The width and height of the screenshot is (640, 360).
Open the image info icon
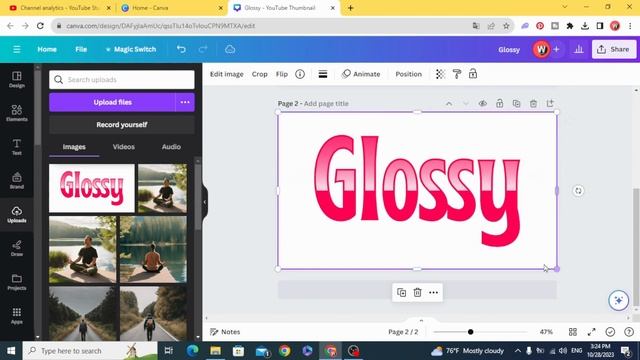coord(300,74)
